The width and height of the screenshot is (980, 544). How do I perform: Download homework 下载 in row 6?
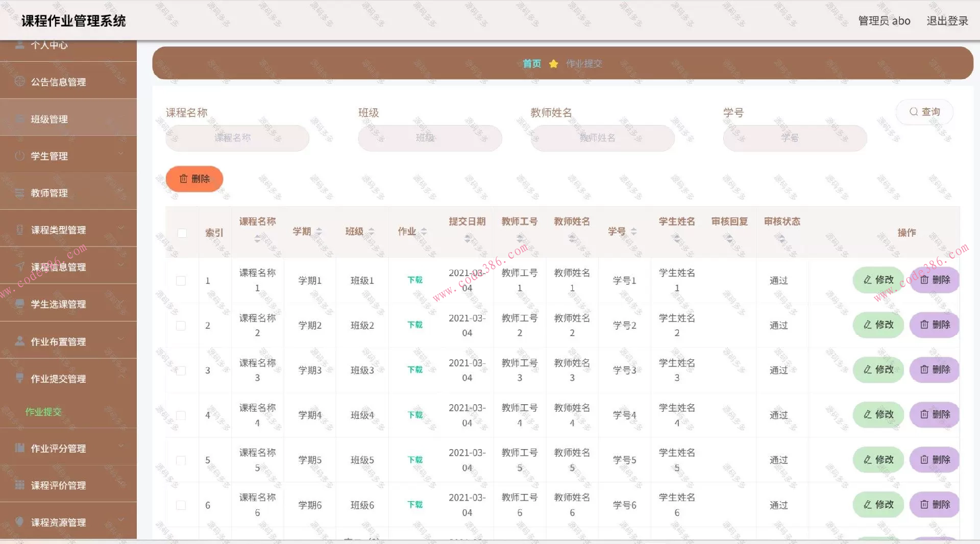pyautogui.click(x=415, y=504)
